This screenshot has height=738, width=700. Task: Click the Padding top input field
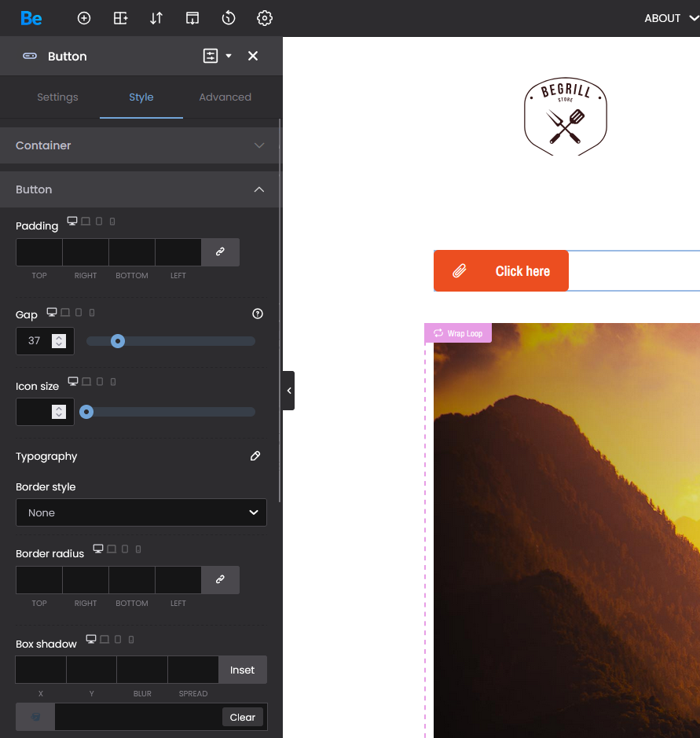pyautogui.click(x=39, y=252)
